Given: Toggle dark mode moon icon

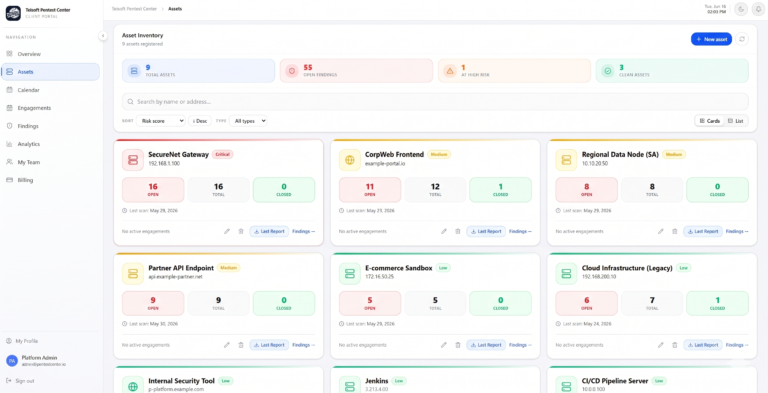Looking at the screenshot, I should 741,9.
